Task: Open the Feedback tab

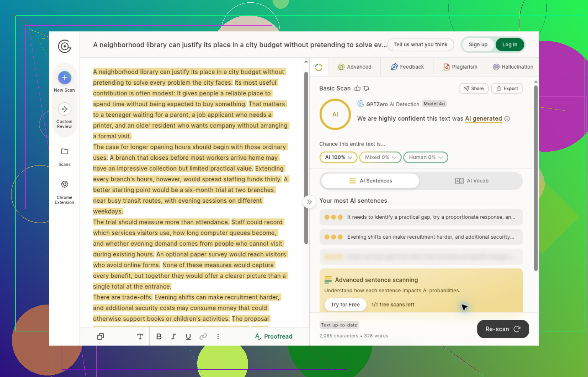Action: [x=407, y=67]
